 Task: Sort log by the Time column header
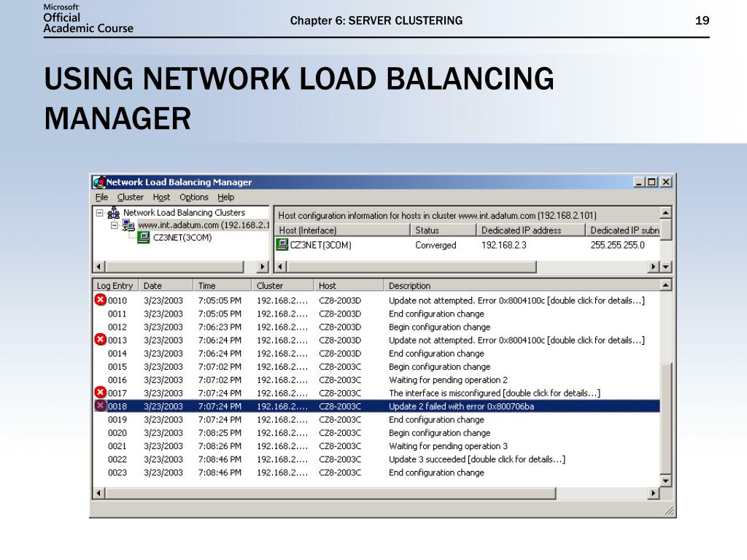tap(222, 286)
